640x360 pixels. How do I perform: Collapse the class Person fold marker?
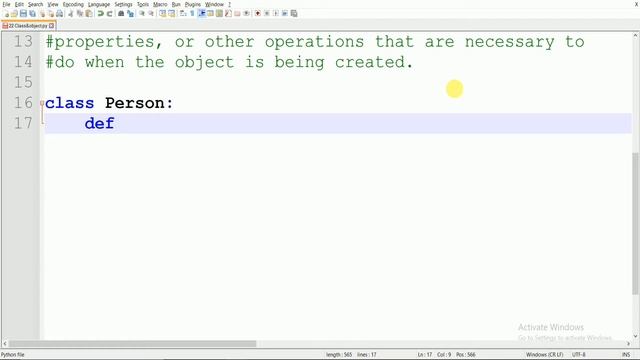[x=42, y=103]
